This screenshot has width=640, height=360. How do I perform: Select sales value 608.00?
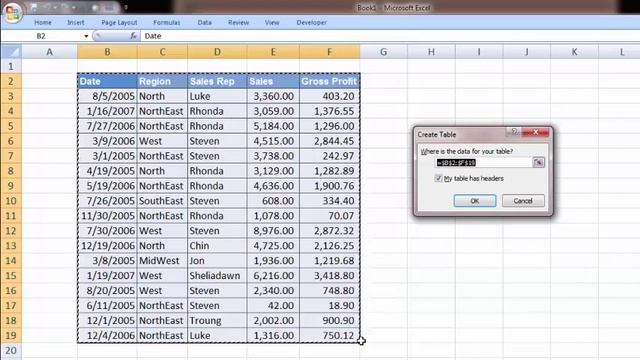click(273, 201)
